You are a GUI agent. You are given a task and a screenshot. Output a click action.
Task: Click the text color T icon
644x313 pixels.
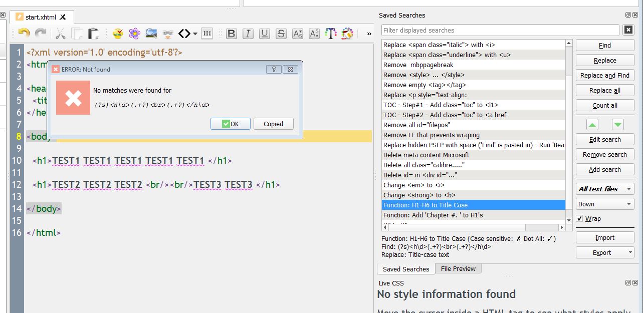click(330, 34)
